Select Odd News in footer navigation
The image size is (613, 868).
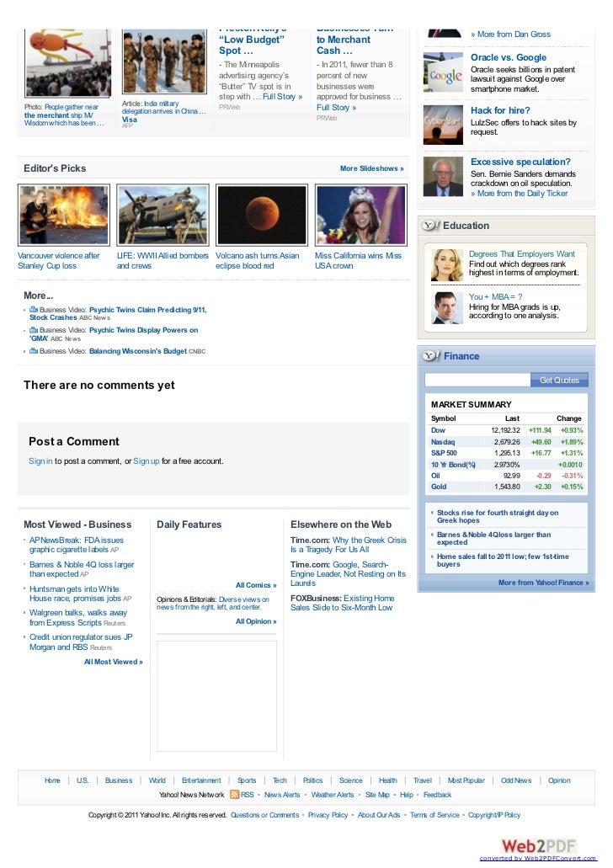click(x=516, y=780)
